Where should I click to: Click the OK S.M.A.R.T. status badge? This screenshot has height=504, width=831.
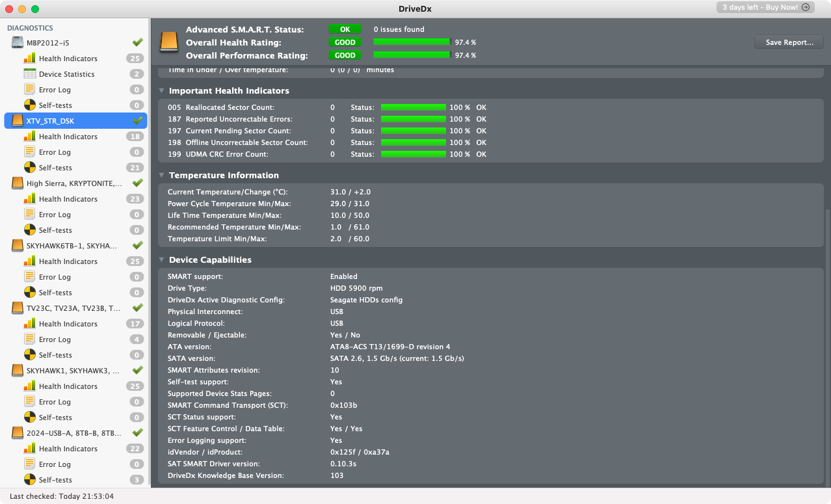click(345, 29)
